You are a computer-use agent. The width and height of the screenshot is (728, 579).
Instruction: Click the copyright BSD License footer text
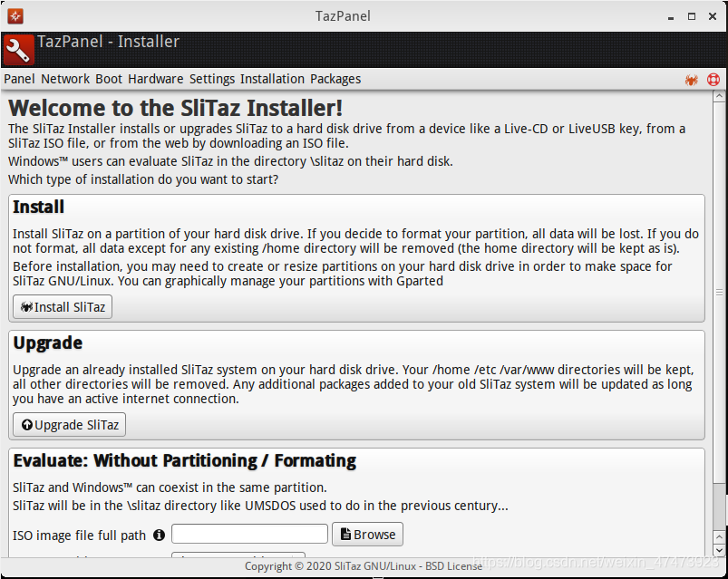(x=364, y=566)
